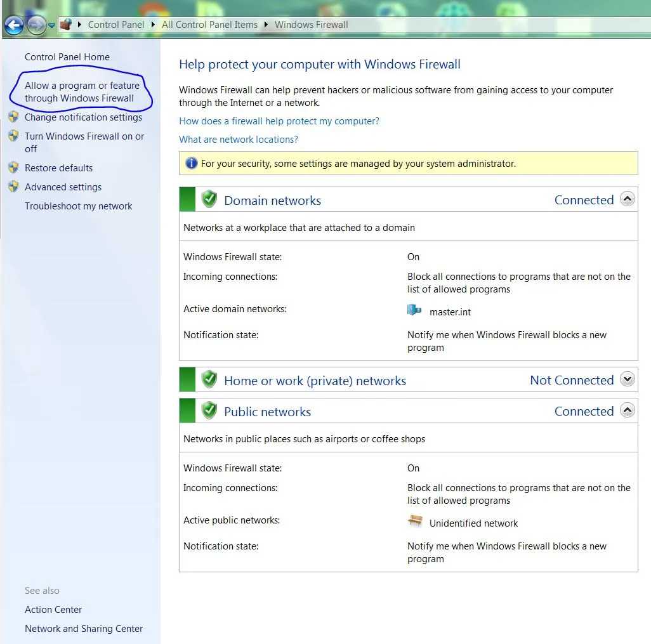
Task: Expand Home or work networks chevron
Action: click(x=628, y=379)
